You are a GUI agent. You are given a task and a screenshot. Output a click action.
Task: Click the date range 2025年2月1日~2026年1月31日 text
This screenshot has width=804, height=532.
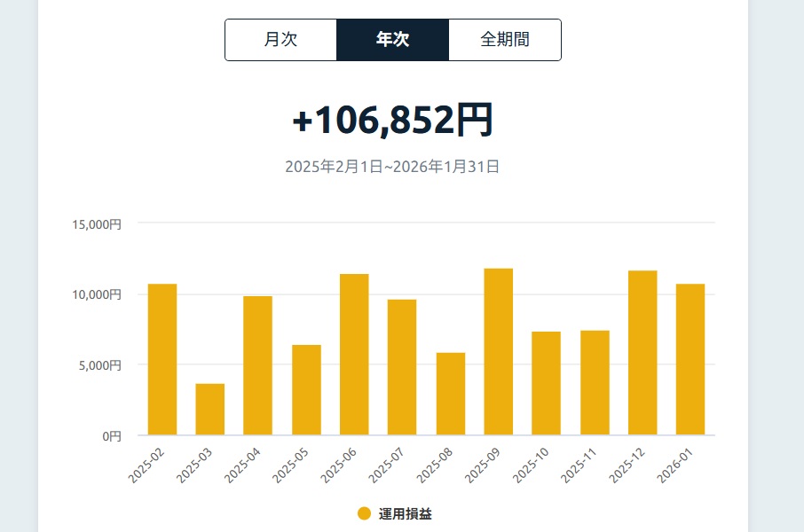tap(392, 167)
